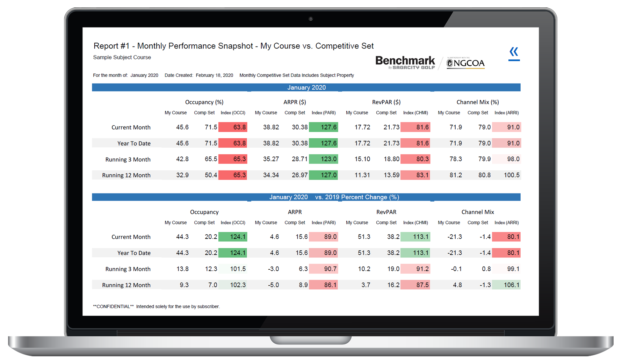Select the red ARRI cell showing 80.1
Image resolution: width=629 pixels, height=364 pixels.
[506, 236]
